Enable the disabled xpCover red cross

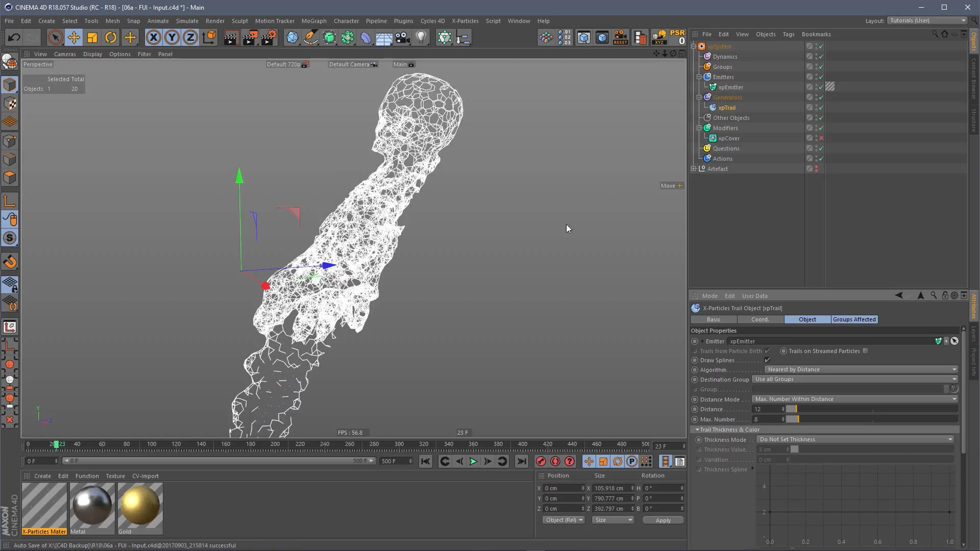point(821,138)
